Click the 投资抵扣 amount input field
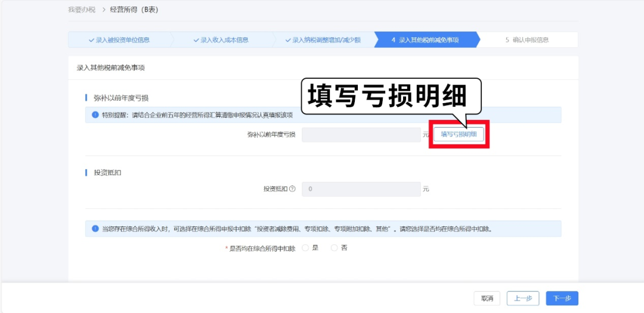 coord(361,189)
